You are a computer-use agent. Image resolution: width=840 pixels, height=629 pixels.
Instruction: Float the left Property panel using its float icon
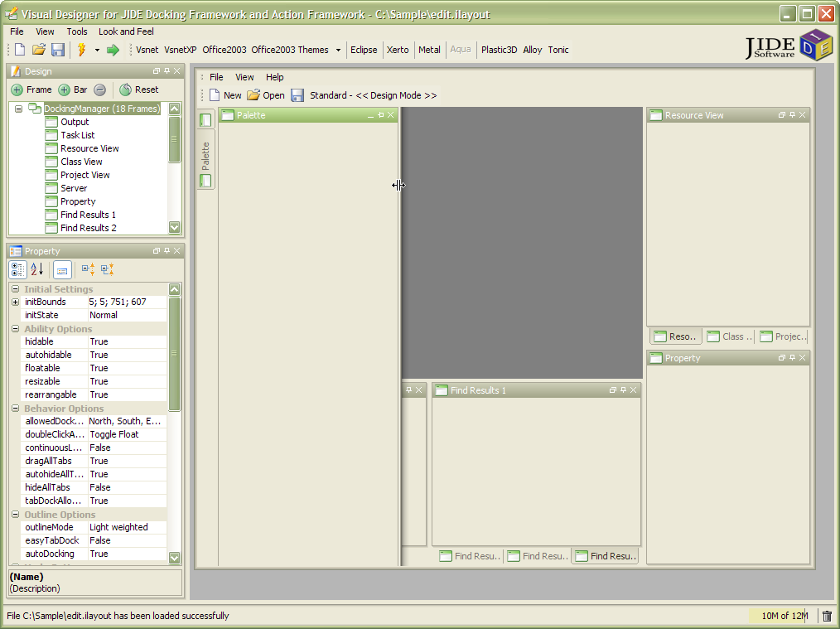157,251
